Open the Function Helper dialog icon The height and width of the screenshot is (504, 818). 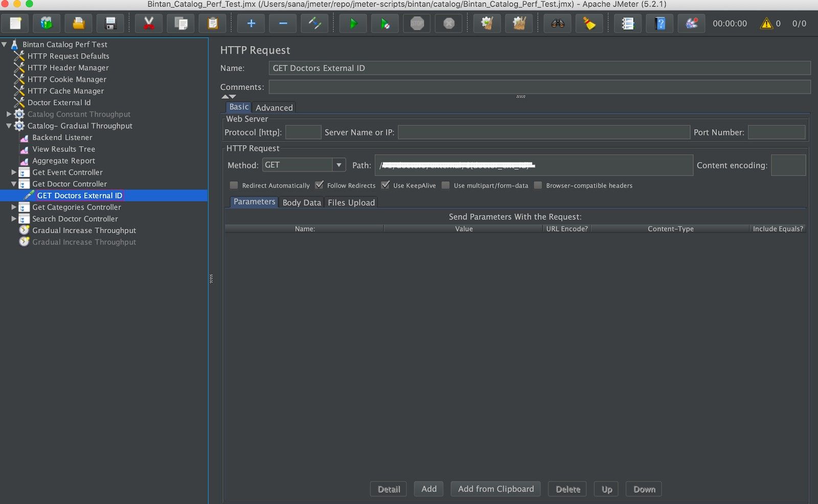pos(628,24)
